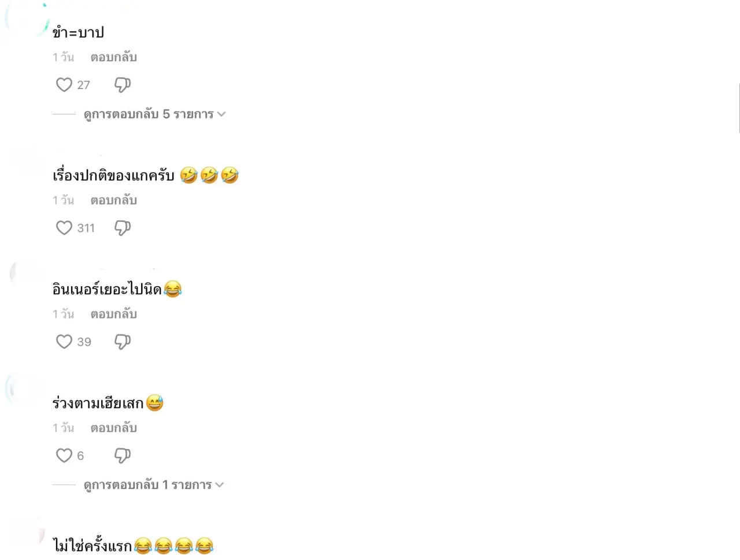Click the chevron beside "ดูการตอบกลับ 1 รายการ"
Viewport: 740px width, 560px height.
220,485
